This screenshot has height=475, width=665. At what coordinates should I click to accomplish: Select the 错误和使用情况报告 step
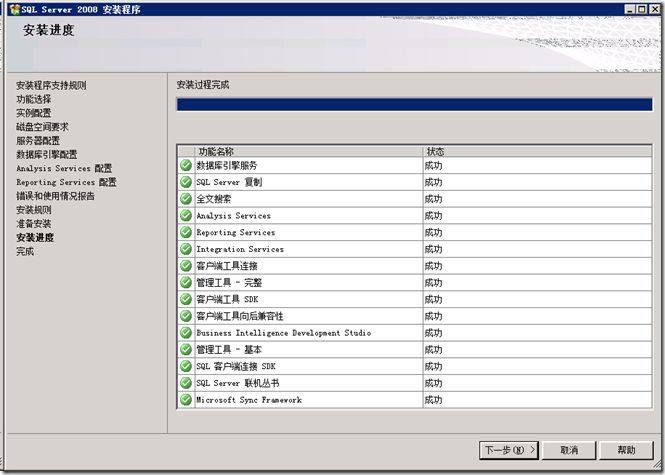[56, 196]
